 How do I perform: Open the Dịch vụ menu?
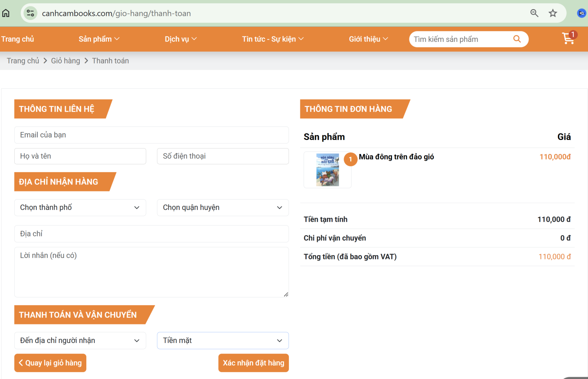click(x=180, y=39)
